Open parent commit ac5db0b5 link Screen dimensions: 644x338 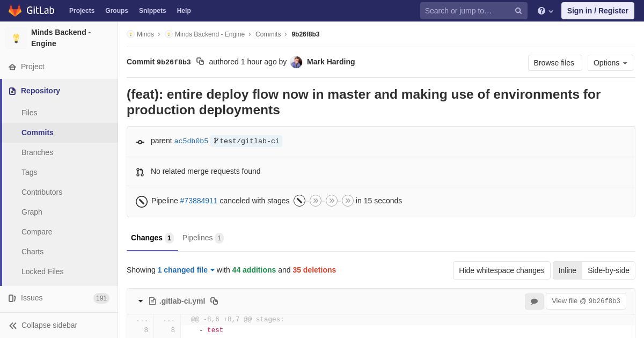191,141
